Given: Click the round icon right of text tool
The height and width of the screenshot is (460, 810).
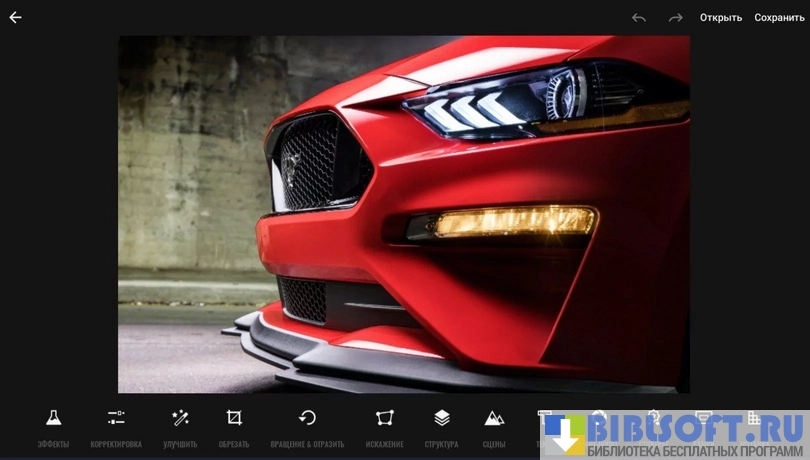Looking at the screenshot, I should pos(598,417).
